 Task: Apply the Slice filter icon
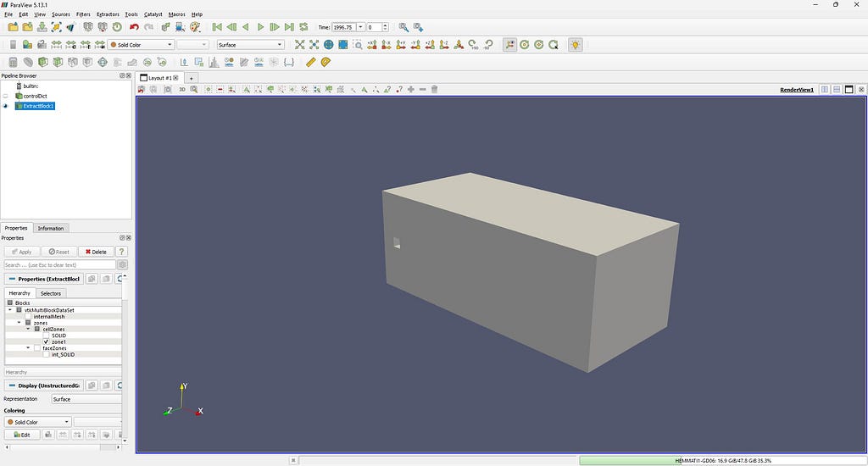pyautogui.click(x=58, y=62)
